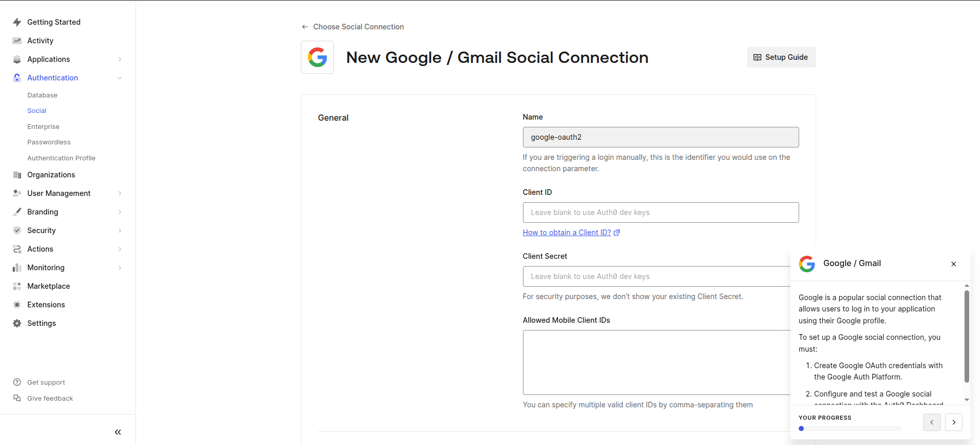Focus the Client ID input field
980x445 pixels.
[661, 212]
